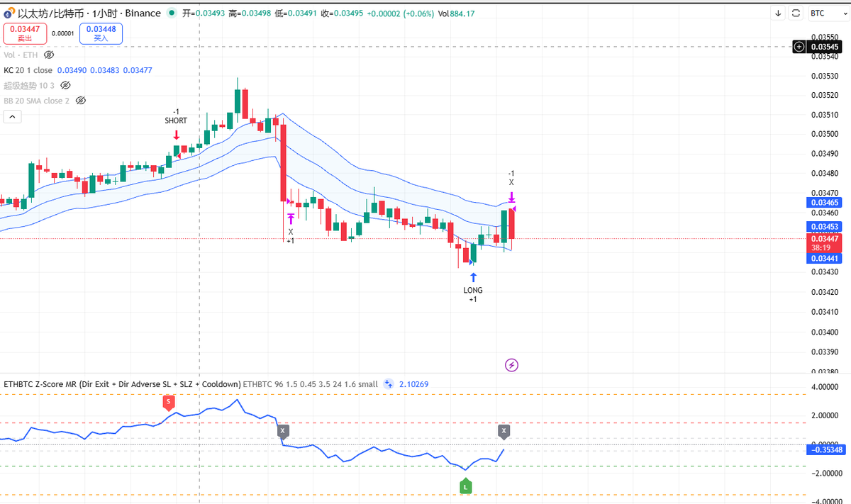Screen dimensions: 851x504
Task: Click the green L signal flag
Action: click(x=466, y=486)
